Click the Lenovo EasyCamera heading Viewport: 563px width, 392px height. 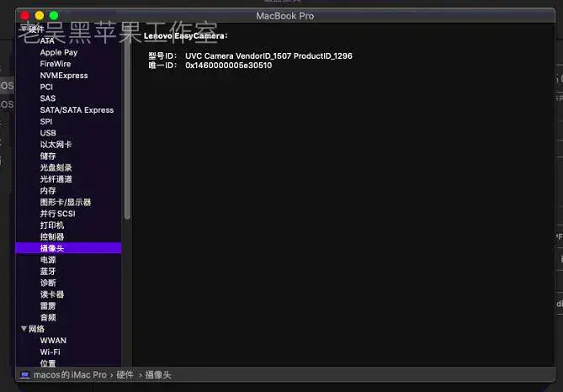click(x=185, y=36)
